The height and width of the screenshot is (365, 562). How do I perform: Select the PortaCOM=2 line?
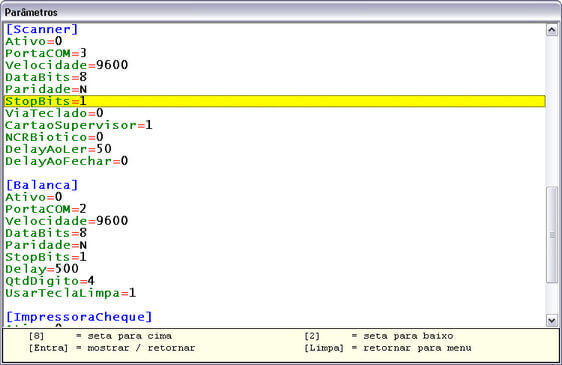[46, 209]
